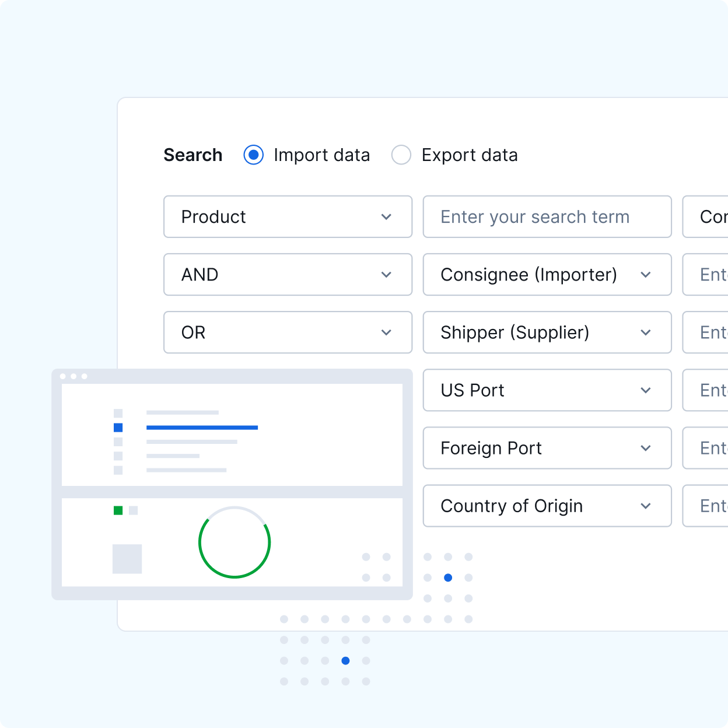Select the Export data radio button
Viewport: 728px width, 728px height.
tap(401, 155)
